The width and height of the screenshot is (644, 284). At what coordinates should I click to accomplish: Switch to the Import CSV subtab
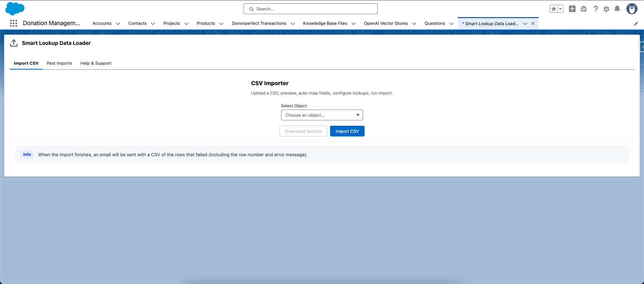[26, 63]
